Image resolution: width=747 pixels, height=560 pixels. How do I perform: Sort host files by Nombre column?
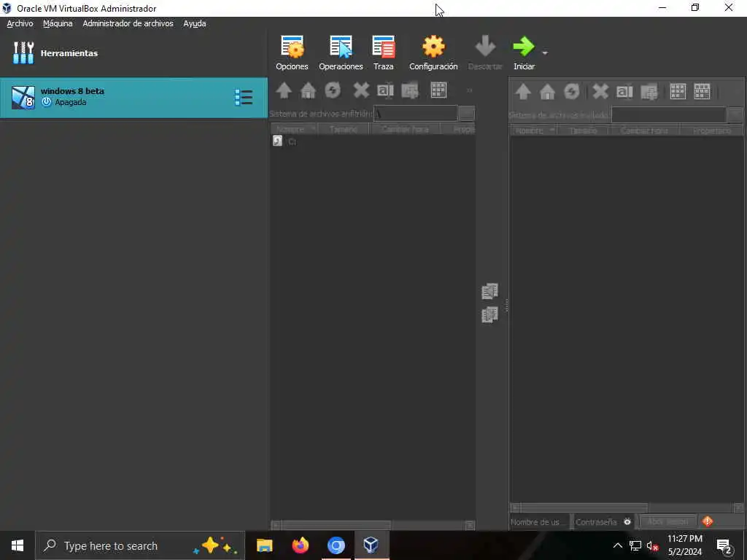pos(294,129)
